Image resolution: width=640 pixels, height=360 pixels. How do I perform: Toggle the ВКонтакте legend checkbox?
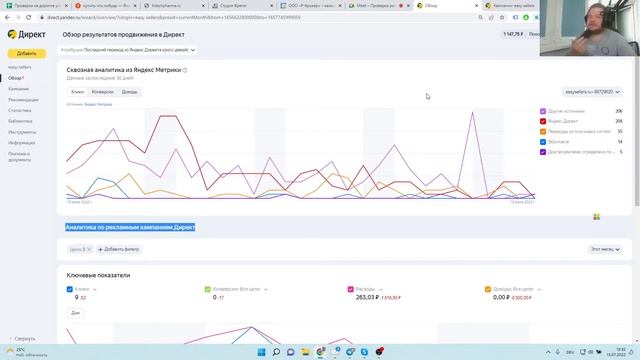pos(543,142)
